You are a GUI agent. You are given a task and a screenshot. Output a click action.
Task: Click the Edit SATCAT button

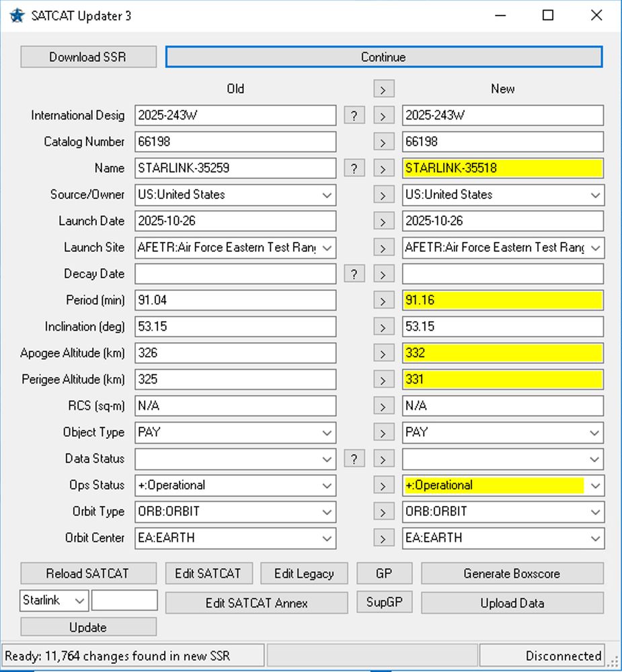tap(209, 573)
